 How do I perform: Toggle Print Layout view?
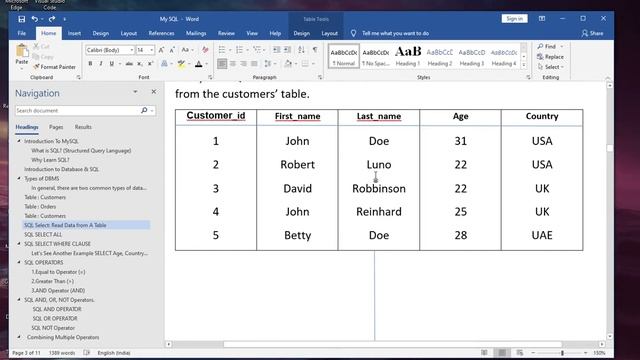(x=502, y=353)
